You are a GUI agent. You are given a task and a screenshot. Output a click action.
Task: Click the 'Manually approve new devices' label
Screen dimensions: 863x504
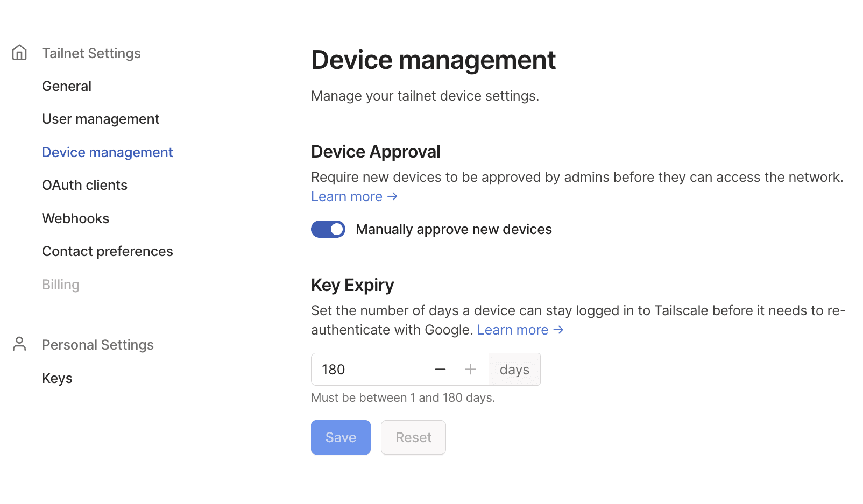[x=454, y=229]
